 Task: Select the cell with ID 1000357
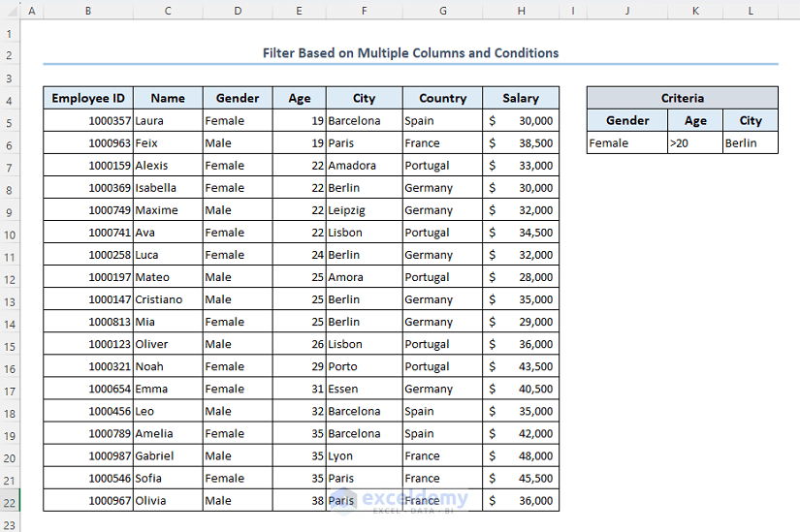coord(88,121)
